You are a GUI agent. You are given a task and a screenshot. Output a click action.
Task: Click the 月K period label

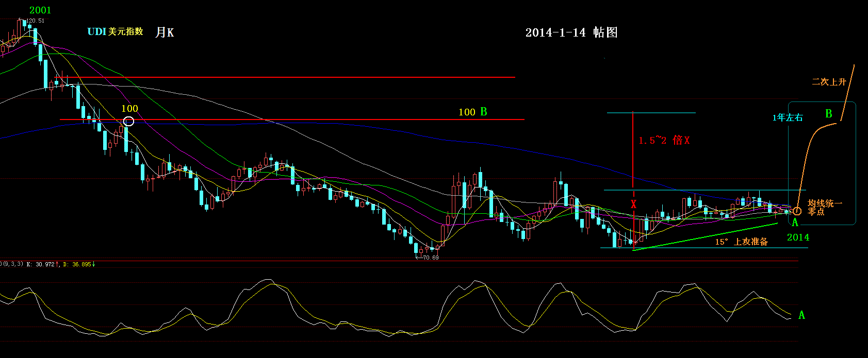pos(165,32)
